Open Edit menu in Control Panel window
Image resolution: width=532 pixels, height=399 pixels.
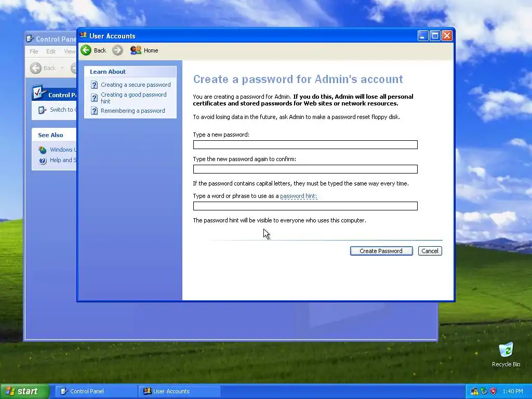tap(51, 51)
